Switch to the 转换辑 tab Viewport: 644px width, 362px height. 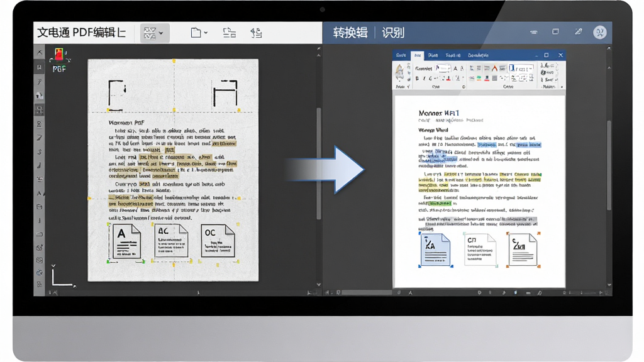[350, 33]
